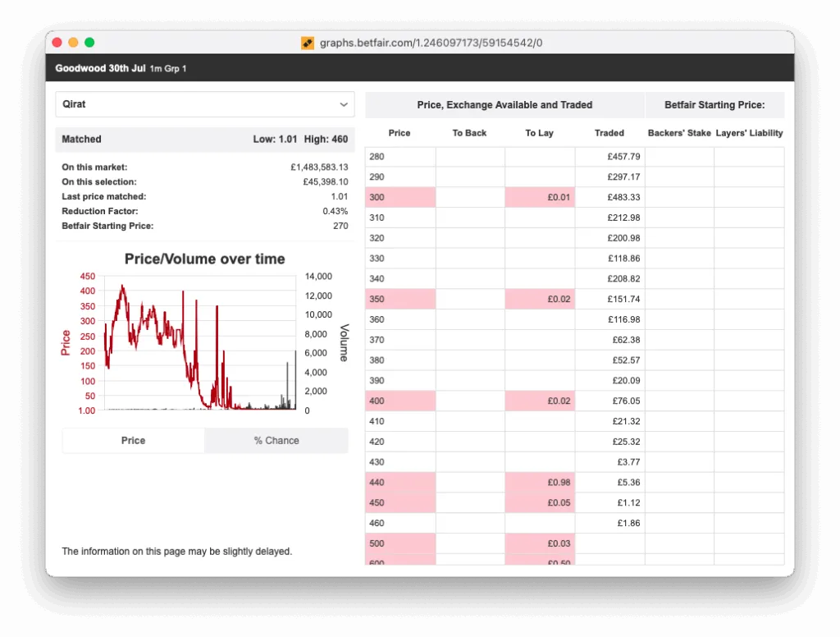This screenshot has width=840, height=637.
Task: Select the pink 300 price cell
Action: pos(400,197)
